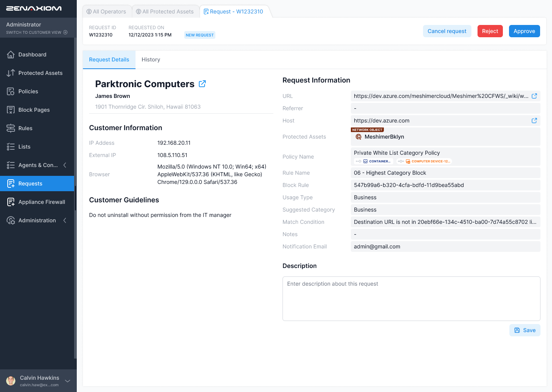Click the MeshimerBklyn protected asset name

point(384,137)
